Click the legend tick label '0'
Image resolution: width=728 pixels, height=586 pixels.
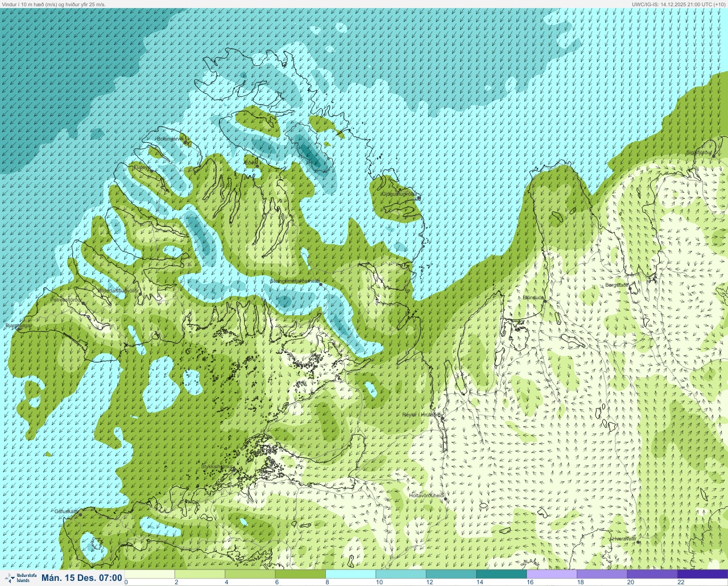(126, 582)
